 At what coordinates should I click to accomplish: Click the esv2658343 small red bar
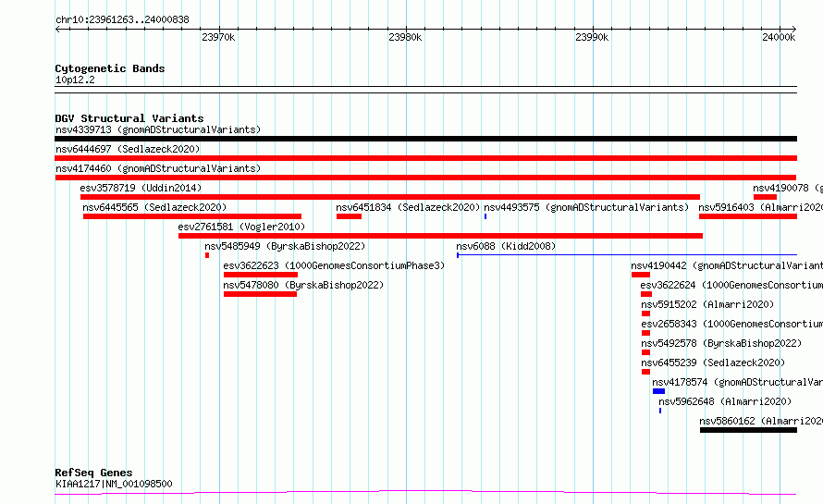[x=646, y=333]
